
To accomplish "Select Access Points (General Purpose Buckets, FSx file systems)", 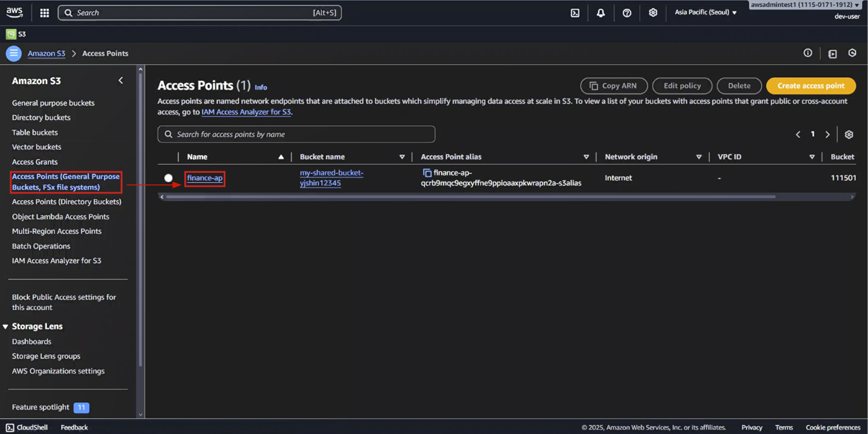I will tap(66, 182).
